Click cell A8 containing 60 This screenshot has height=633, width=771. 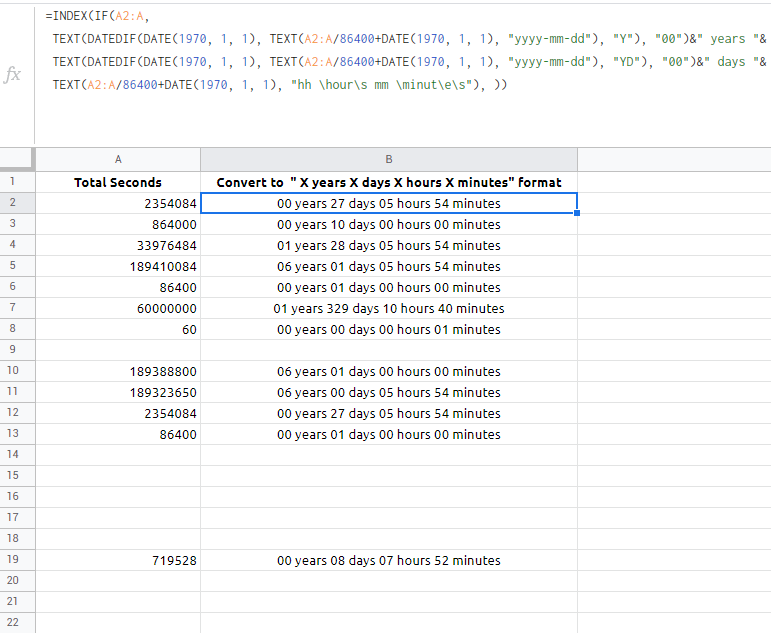118,329
